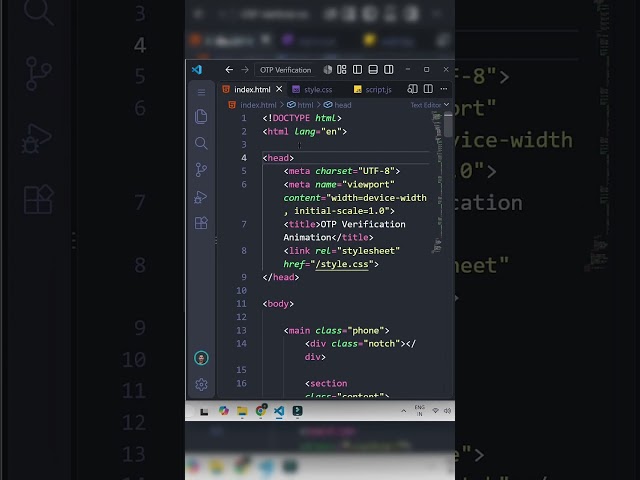
Task: Open the Copilot chat icon in title bar
Action: pos(328,70)
